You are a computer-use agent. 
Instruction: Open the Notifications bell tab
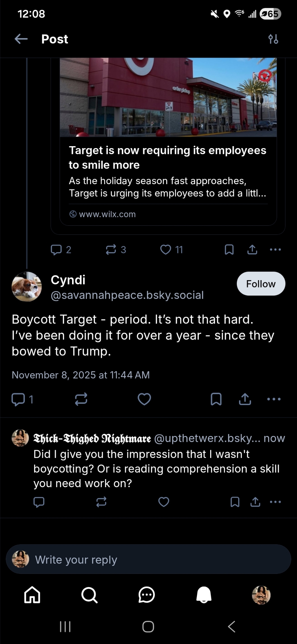coord(204,595)
